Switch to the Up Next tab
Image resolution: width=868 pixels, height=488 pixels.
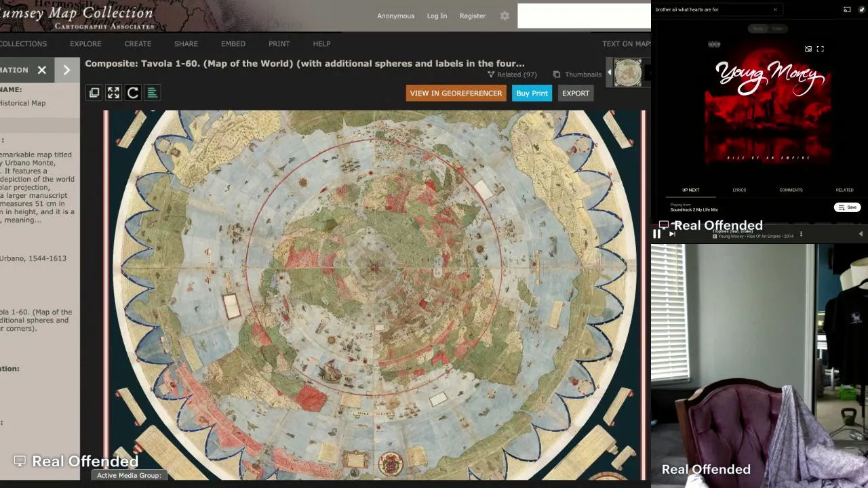(690, 190)
